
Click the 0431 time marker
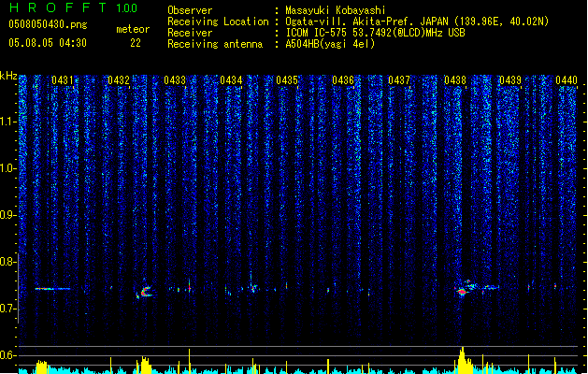click(x=63, y=80)
